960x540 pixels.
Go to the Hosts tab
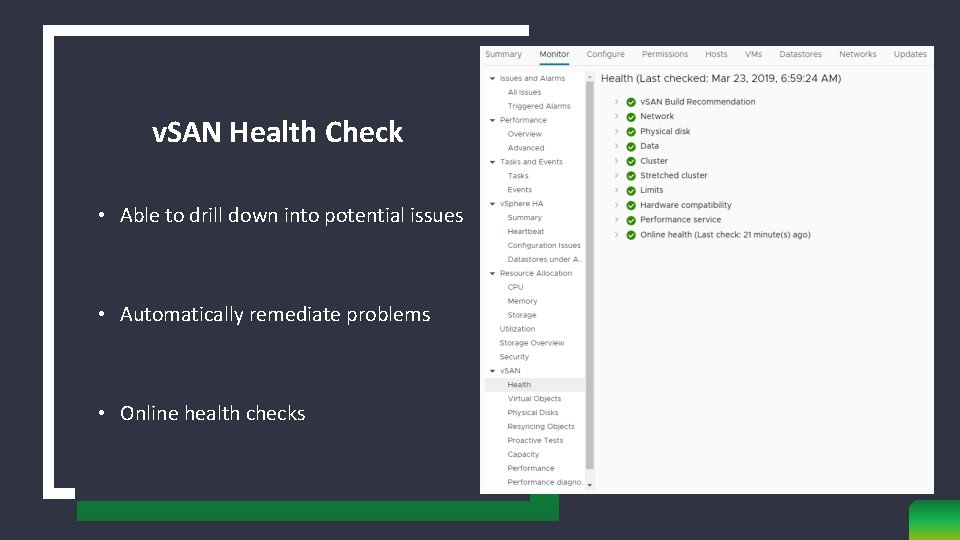click(716, 54)
